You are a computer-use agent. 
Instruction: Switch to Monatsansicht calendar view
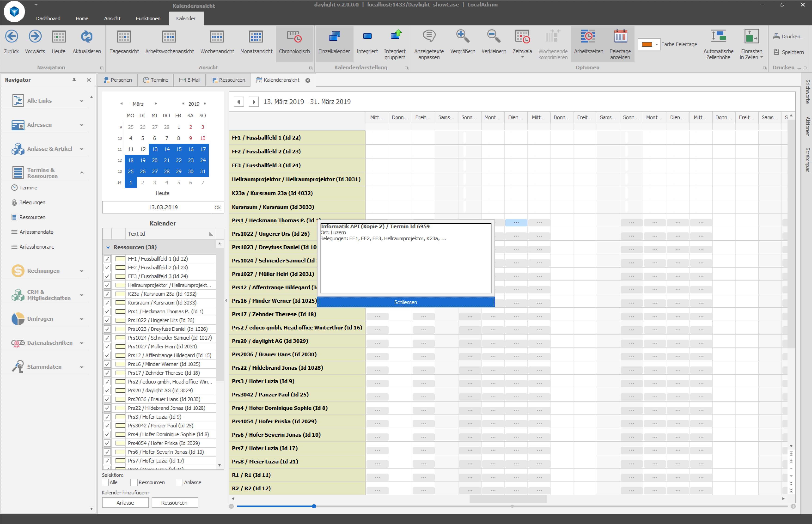point(256,37)
